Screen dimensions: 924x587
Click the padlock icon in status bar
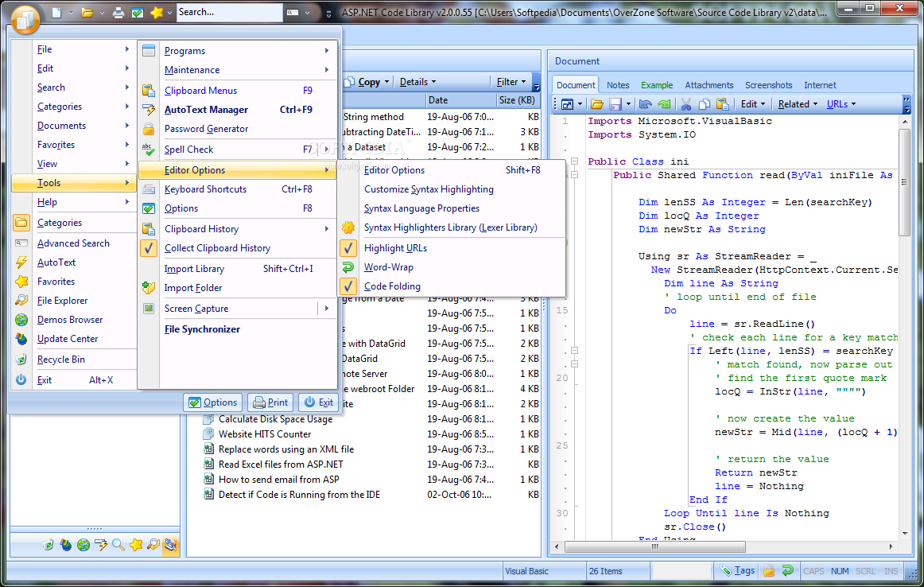tap(769, 570)
